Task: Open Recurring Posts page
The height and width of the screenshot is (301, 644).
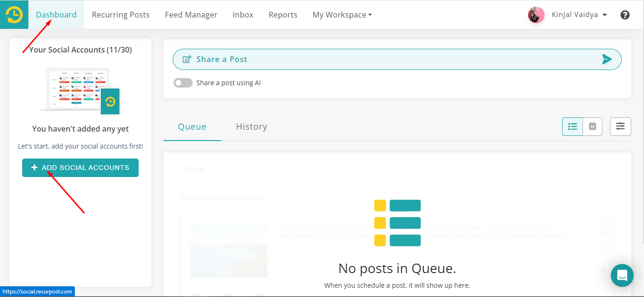Action: [121, 15]
